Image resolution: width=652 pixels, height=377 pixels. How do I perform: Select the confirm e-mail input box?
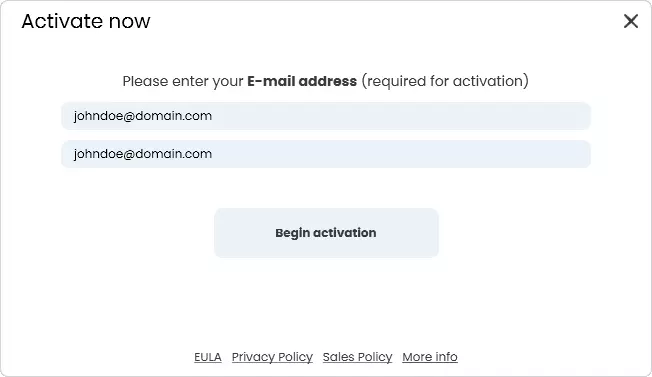pyautogui.click(x=326, y=154)
